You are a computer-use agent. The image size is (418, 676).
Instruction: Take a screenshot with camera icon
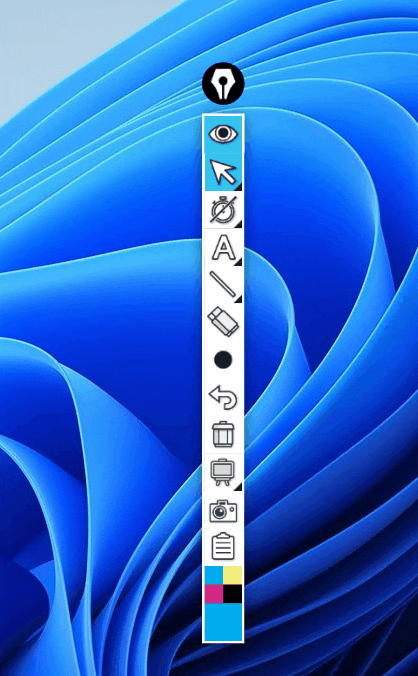click(223, 510)
